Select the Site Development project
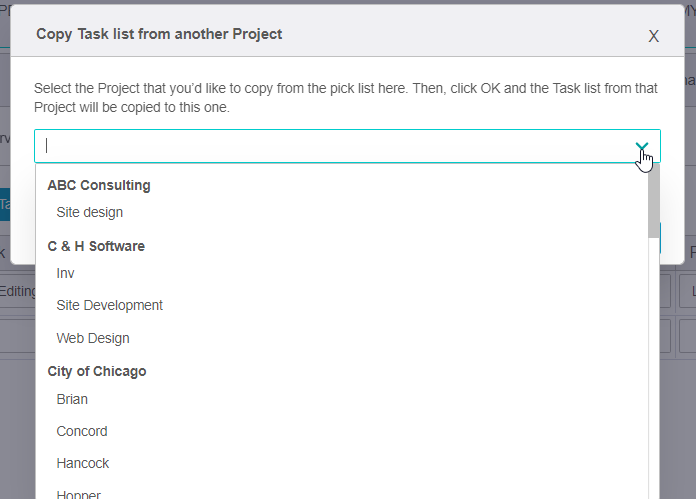The height and width of the screenshot is (499, 696). tap(110, 305)
